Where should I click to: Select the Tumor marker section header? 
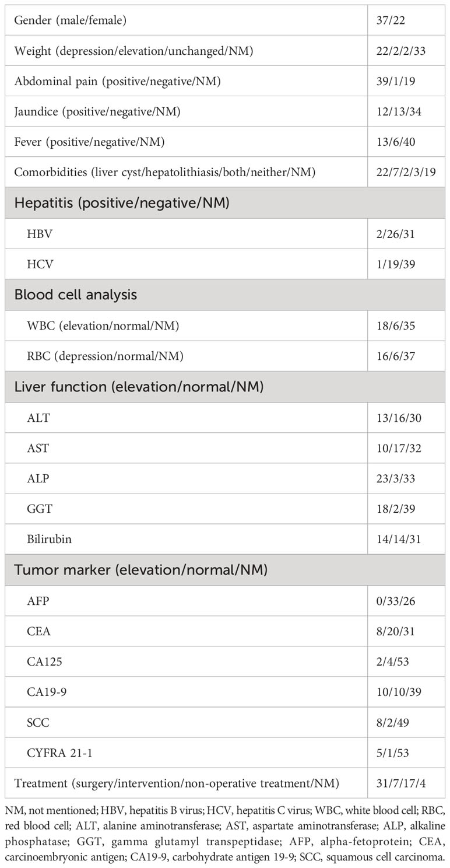pyautogui.click(x=141, y=570)
